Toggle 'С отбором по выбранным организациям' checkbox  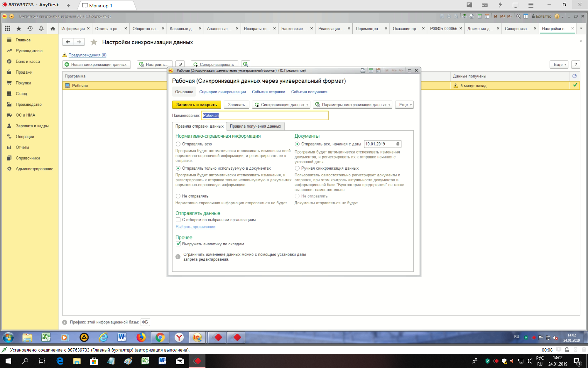(178, 220)
